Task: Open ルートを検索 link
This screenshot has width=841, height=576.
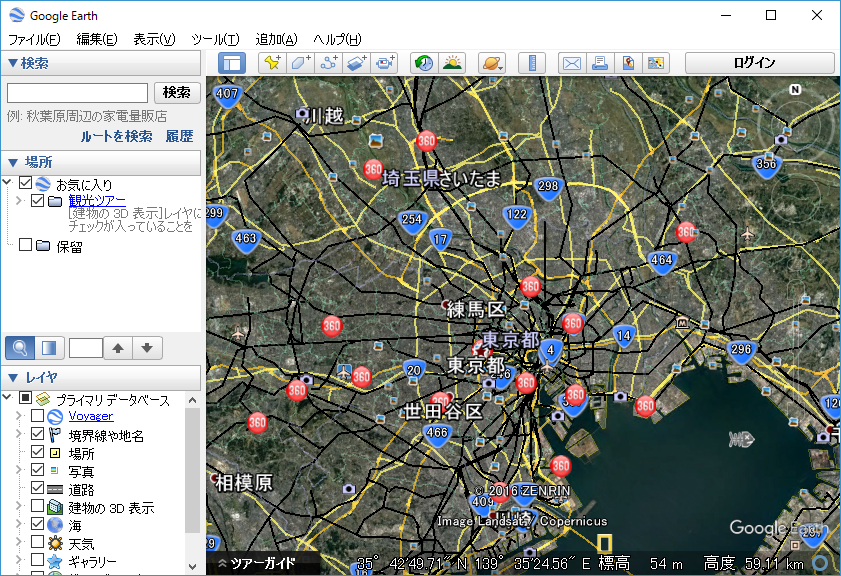Action: coord(117,136)
